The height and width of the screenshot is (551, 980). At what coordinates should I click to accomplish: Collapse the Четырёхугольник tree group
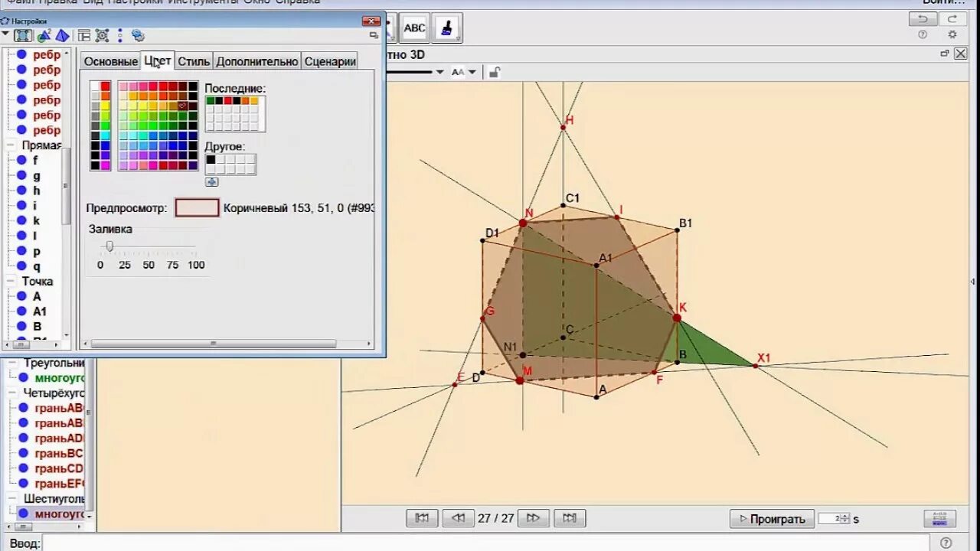pos(11,393)
